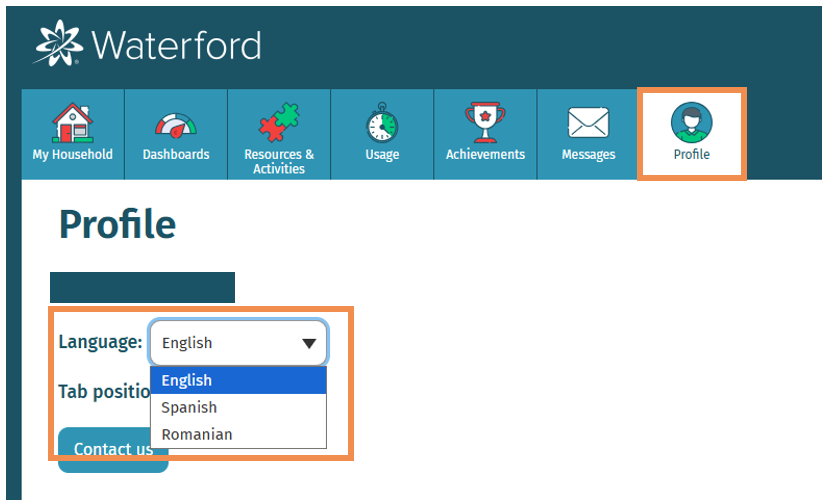Image resolution: width=827 pixels, height=504 pixels.
Task: Click the Profile page heading
Action: click(x=117, y=225)
